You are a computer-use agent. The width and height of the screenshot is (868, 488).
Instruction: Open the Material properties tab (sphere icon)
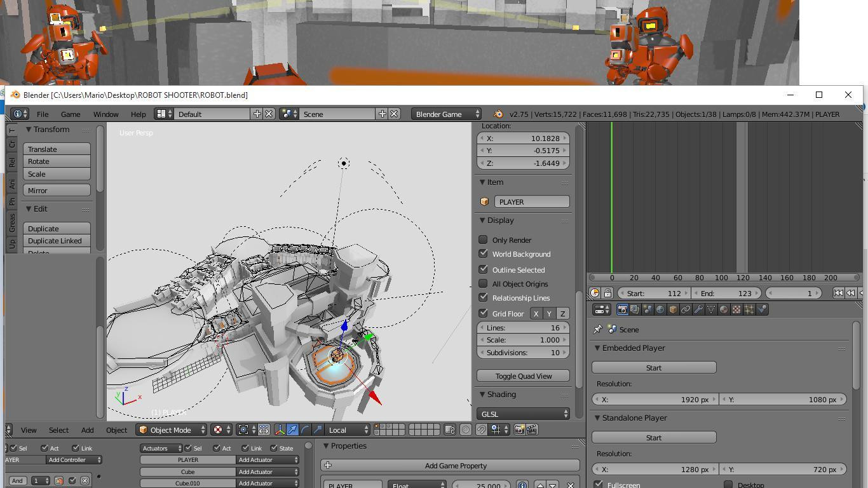coord(724,309)
